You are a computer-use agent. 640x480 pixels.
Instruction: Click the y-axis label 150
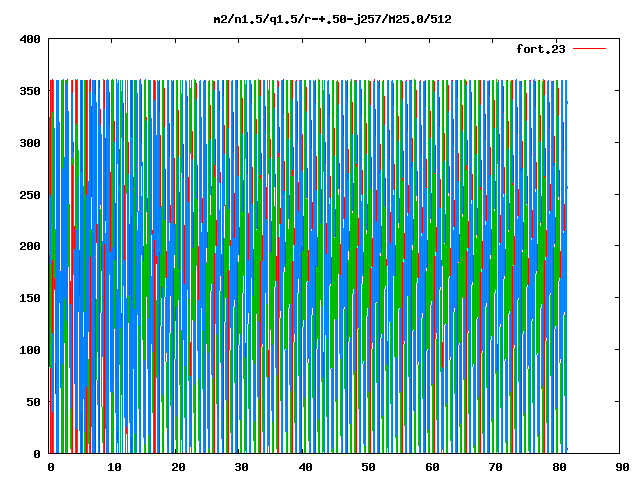pyautogui.click(x=30, y=298)
